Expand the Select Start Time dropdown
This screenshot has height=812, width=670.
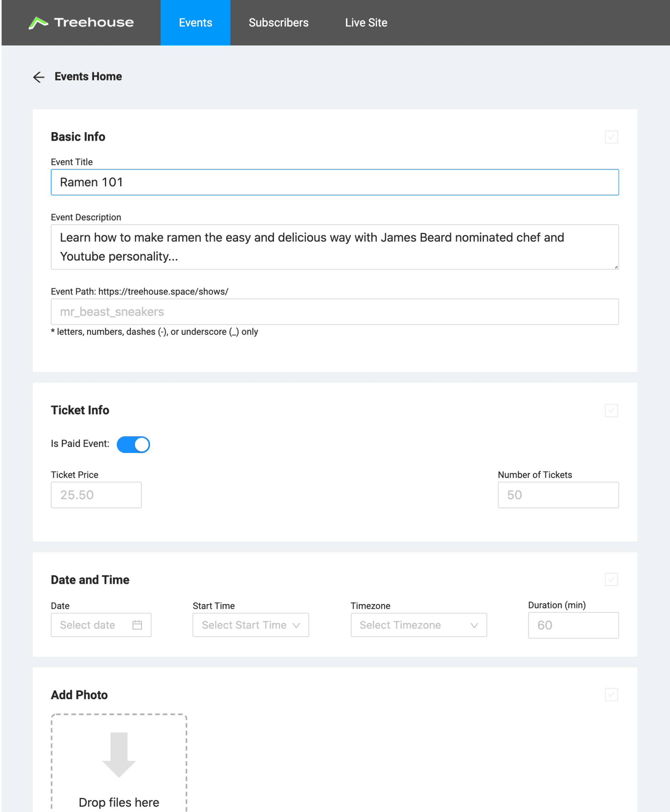pyautogui.click(x=250, y=624)
